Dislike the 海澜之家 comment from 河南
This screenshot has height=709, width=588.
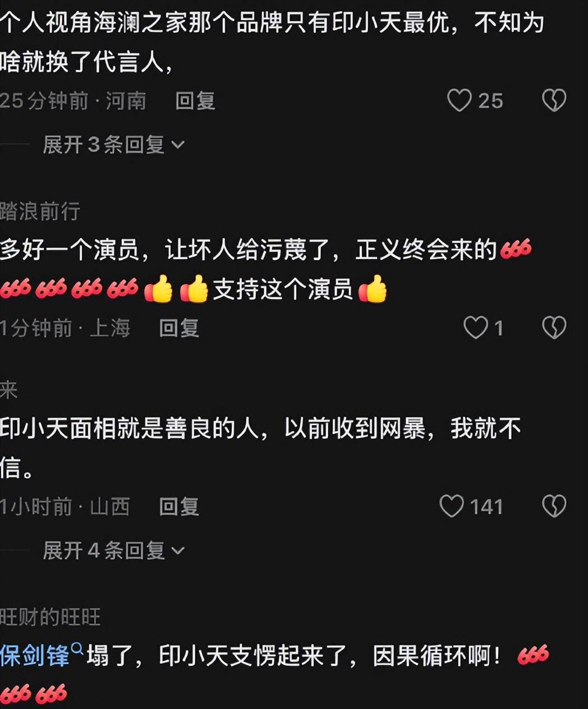point(554,101)
